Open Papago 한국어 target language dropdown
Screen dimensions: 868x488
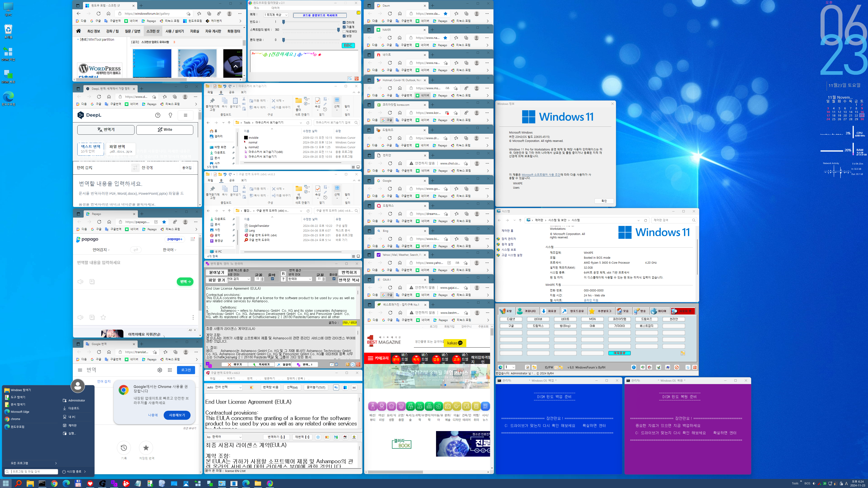point(170,250)
